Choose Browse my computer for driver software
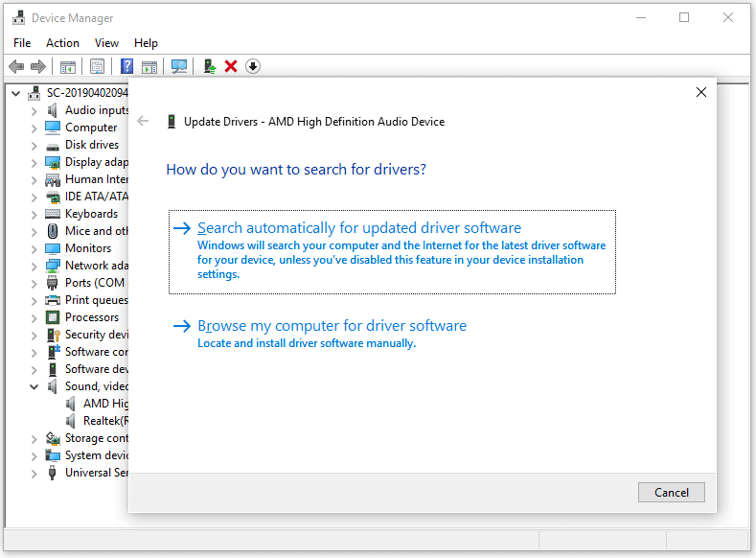 [320, 334]
